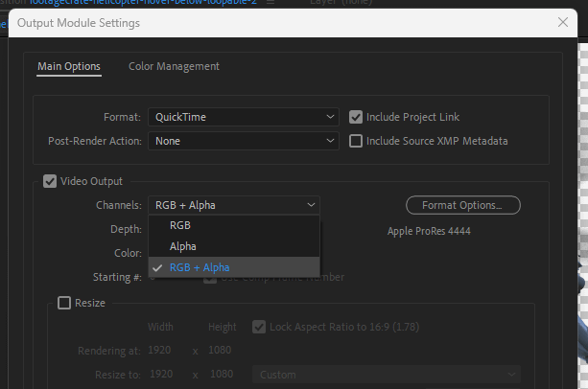The image size is (588, 389).
Task: Open the composition panel hamburger menu
Action: 274,5
